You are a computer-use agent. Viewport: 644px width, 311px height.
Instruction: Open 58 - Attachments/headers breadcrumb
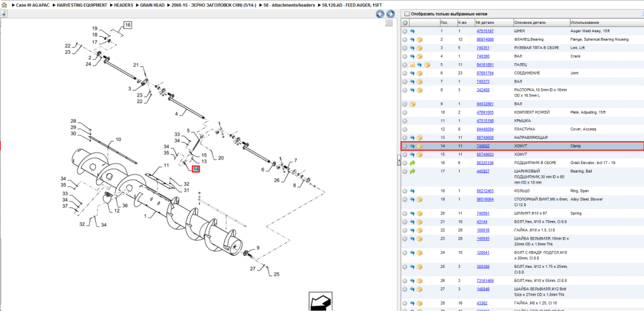[x=289, y=5]
